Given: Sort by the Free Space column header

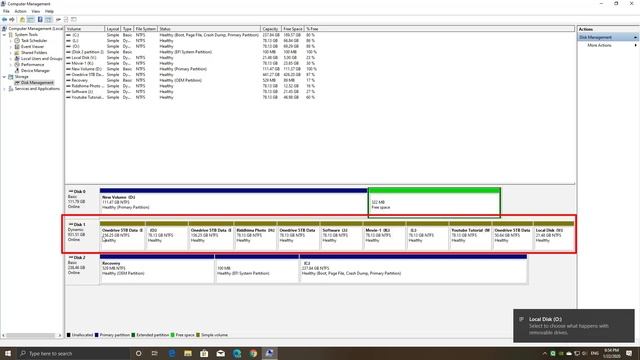Looking at the screenshot, I should tap(293, 29).
